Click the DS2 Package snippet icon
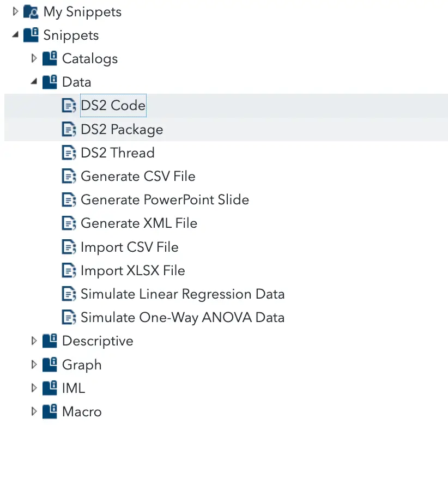Image resolution: width=448 pixels, height=485 pixels. [69, 129]
